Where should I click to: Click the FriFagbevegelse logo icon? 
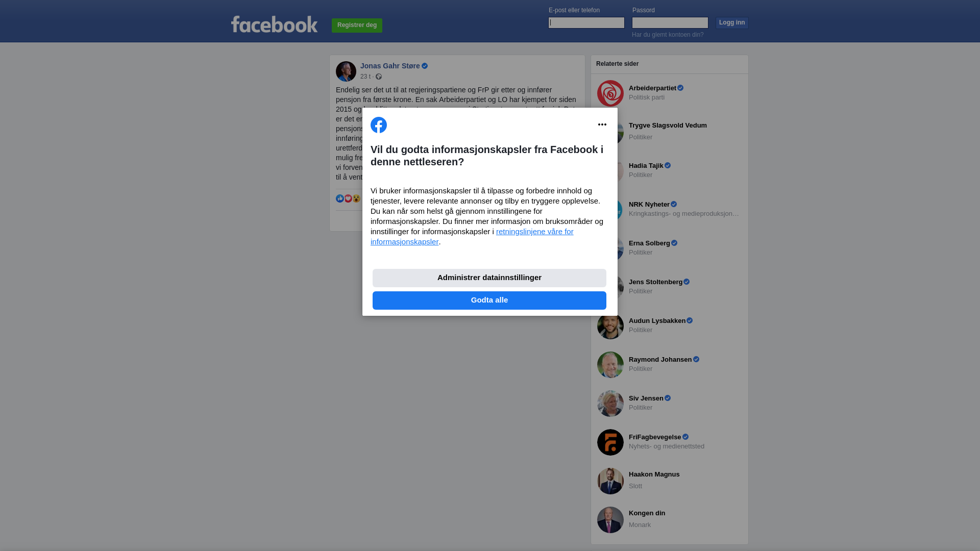pos(610,442)
